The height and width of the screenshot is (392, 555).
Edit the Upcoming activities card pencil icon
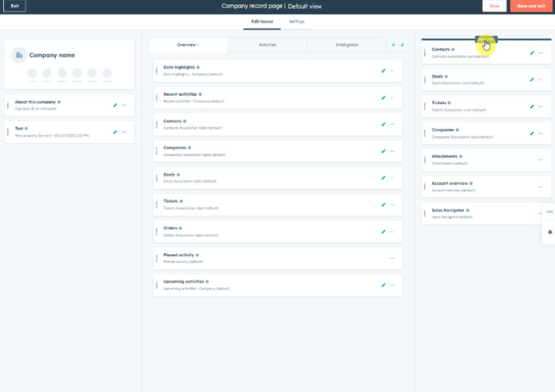[x=383, y=285]
